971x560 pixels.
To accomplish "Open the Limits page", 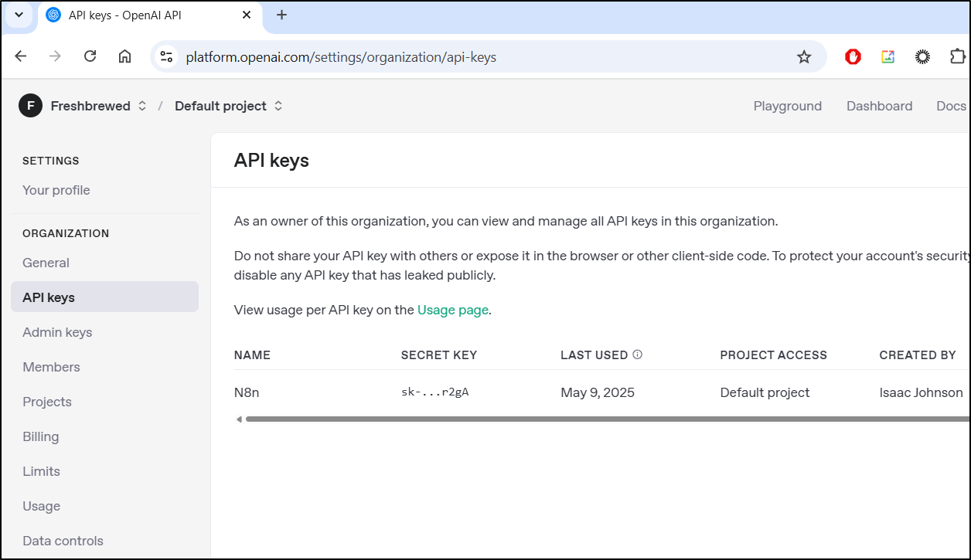I will click(x=41, y=471).
